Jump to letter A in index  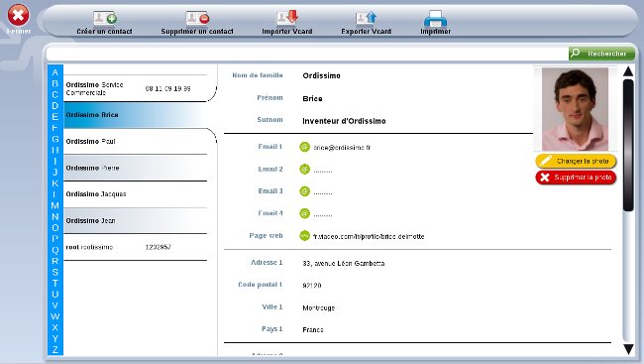tap(55, 72)
